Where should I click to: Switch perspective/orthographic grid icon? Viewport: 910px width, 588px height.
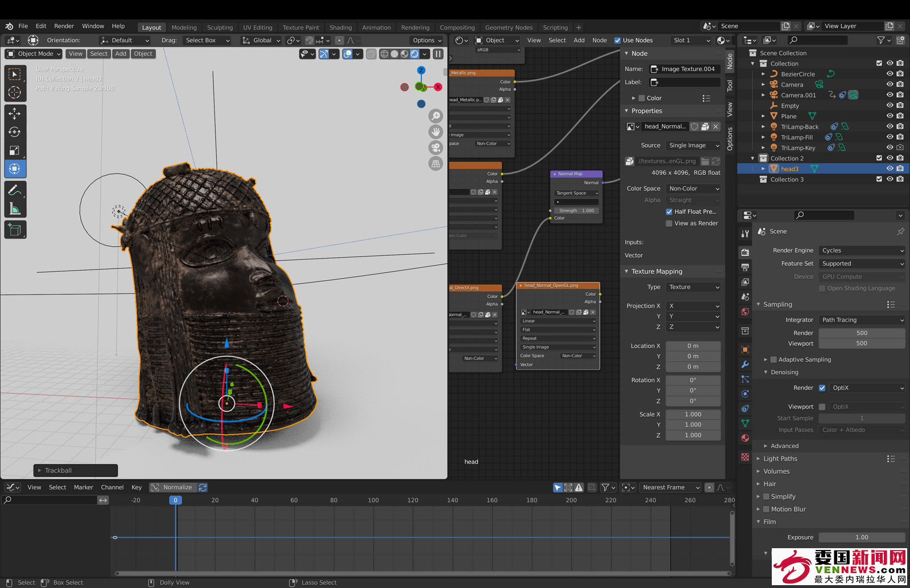436,164
